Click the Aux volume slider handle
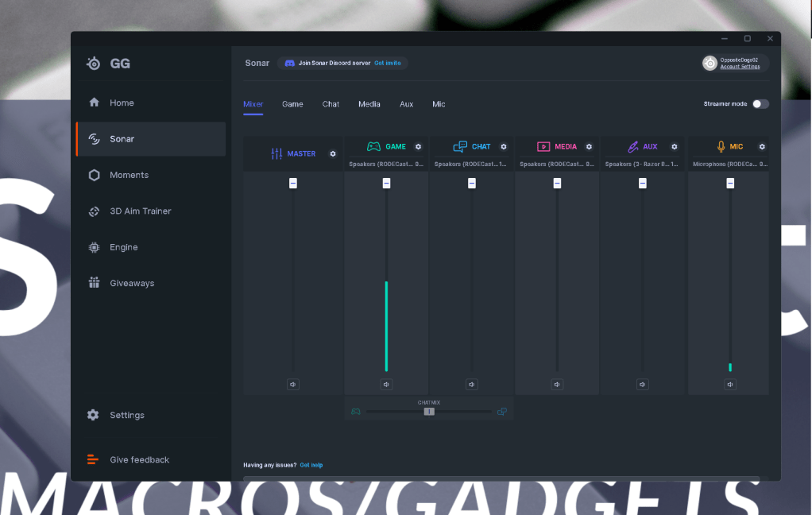This screenshot has width=812, height=515. coord(643,184)
